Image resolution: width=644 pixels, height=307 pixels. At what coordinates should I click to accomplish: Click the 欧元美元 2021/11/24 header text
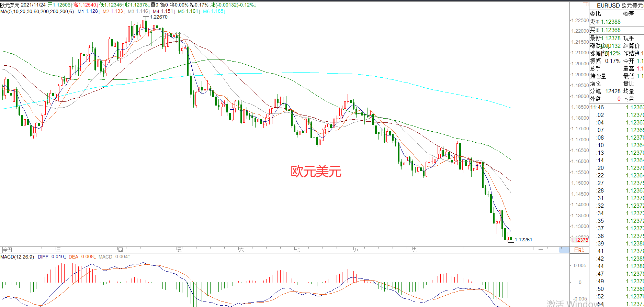[x=23, y=5]
